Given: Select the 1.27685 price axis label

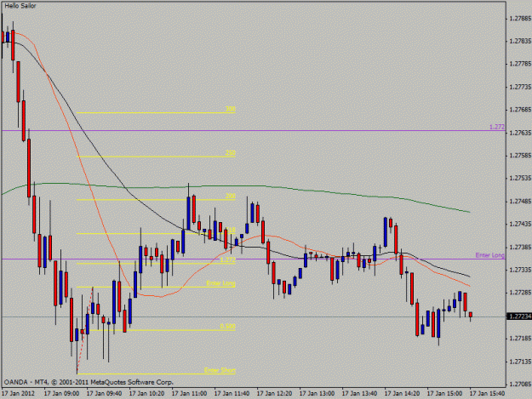Looking at the screenshot, I should click(520, 110).
